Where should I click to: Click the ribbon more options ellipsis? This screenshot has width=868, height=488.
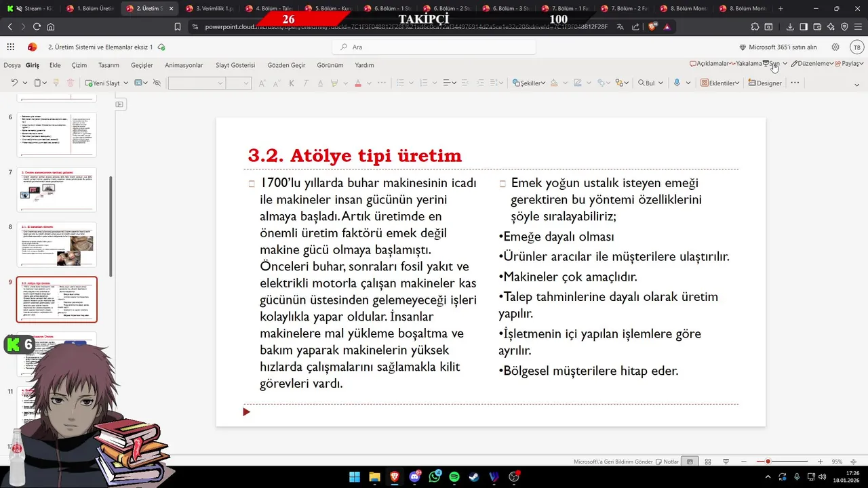(795, 83)
